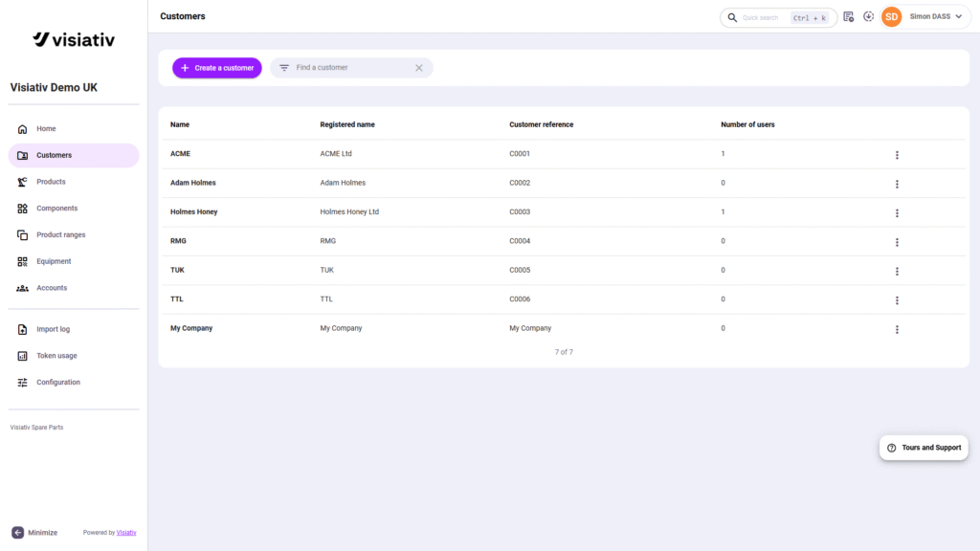Expand the Simon DASS user dropdown
Screen dimensions: 980x551
point(959,17)
